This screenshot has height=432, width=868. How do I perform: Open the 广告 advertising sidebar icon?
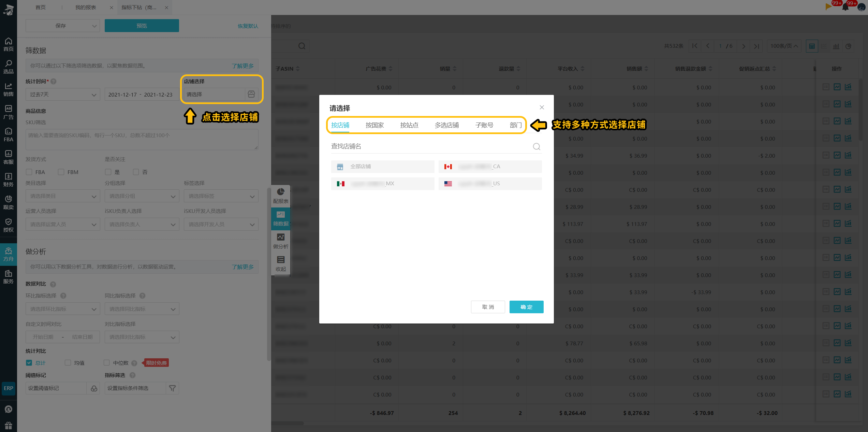click(8, 112)
